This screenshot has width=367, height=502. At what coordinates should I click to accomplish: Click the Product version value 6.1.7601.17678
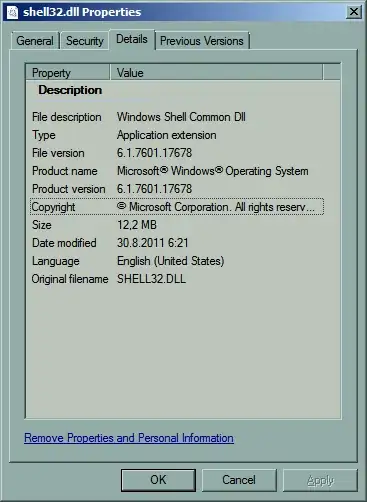[x=154, y=189]
